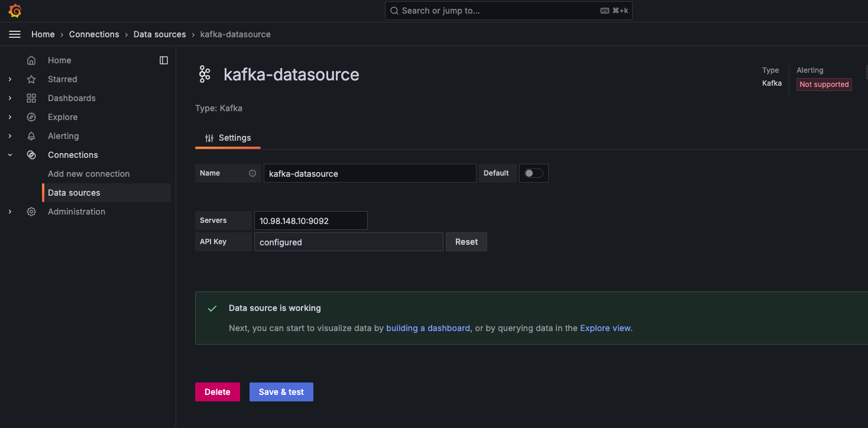Follow the Explore view link

click(x=605, y=328)
